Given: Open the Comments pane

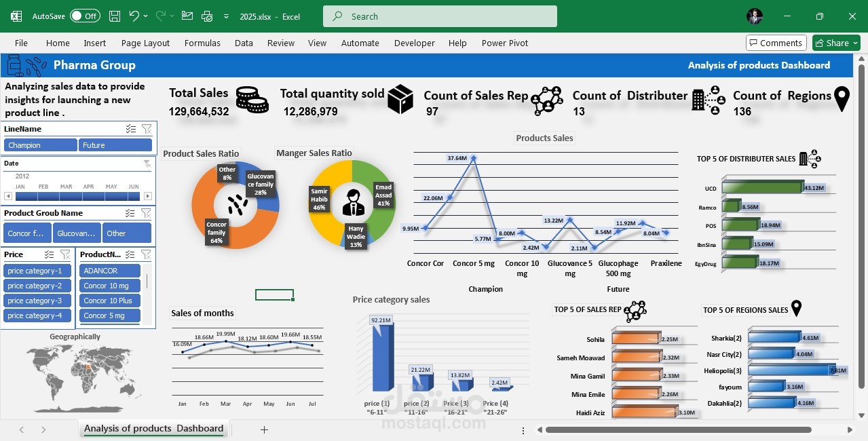Looking at the screenshot, I should click(776, 42).
